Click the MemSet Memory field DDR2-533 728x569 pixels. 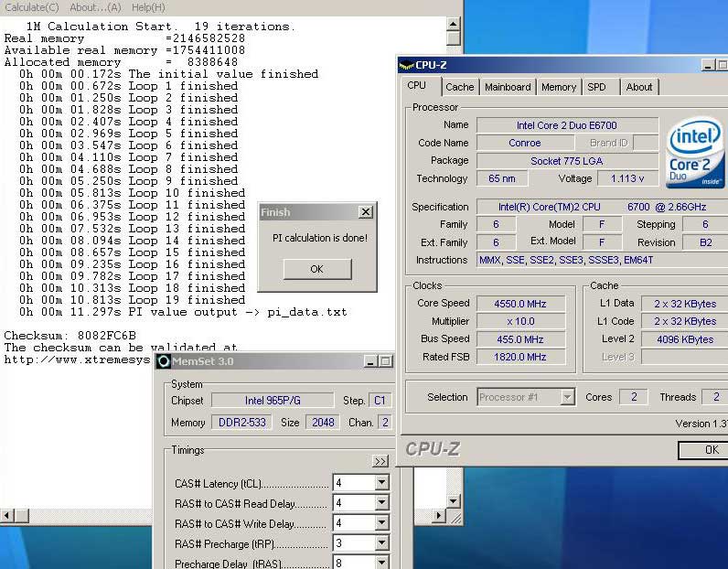pyautogui.click(x=241, y=423)
